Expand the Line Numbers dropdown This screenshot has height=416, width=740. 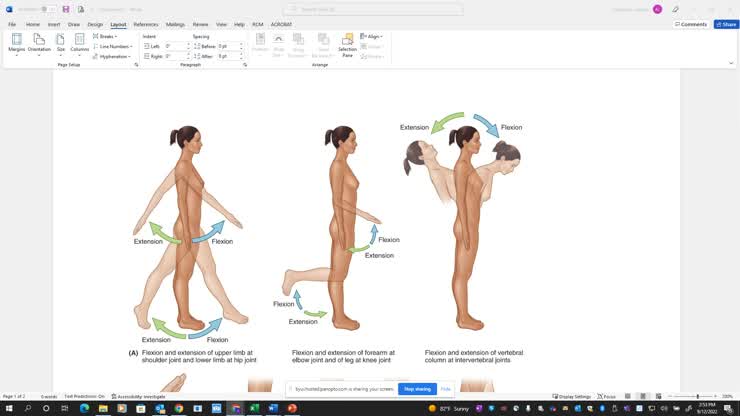tap(112, 46)
